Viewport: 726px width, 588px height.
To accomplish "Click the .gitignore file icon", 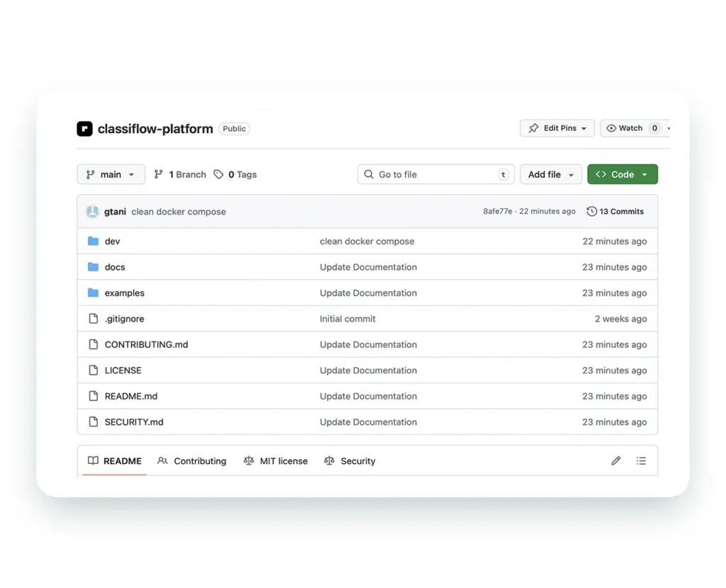I will pyautogui.click(x=93, y=319).
